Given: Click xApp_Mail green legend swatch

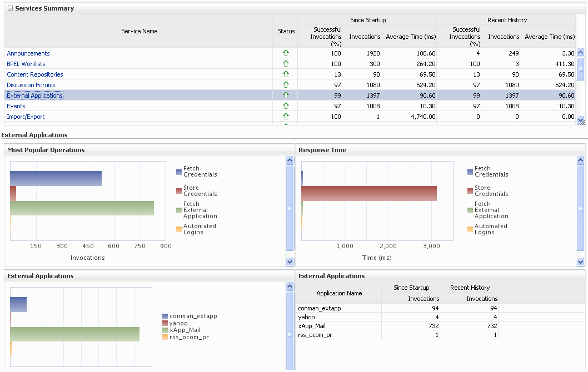Looking at the screenshot, I should (165, 330).
